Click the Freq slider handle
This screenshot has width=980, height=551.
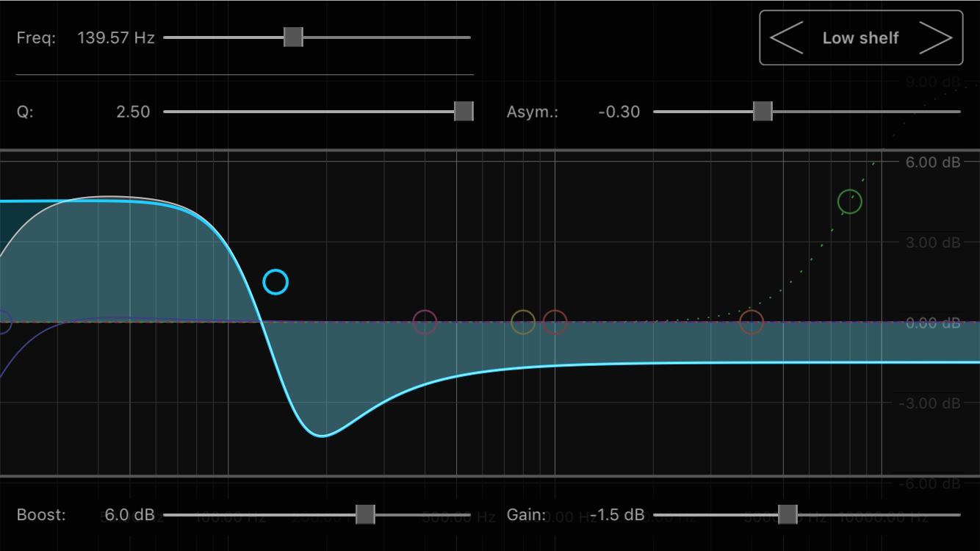pyautogui.click(x=293, y=37)
